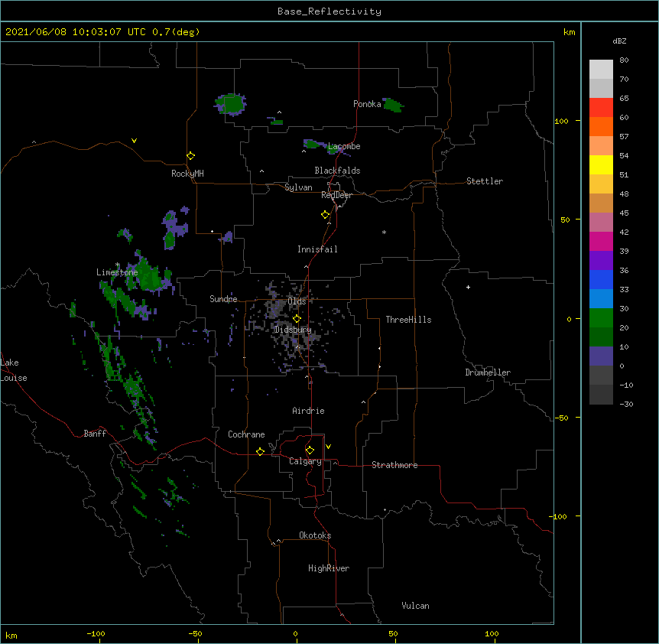659x644 pixels.
Task: Click the yellow V marker northwest of RockyMH
Action: 134,141
